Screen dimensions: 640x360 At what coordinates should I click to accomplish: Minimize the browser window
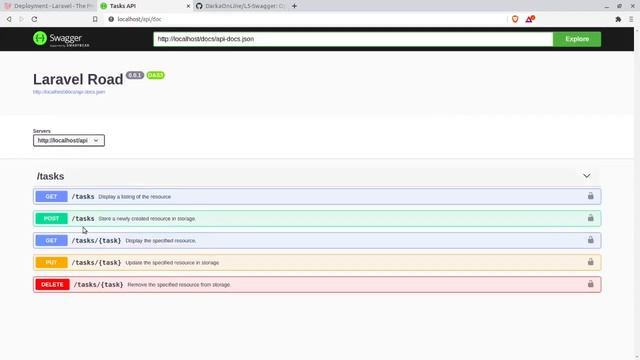pos(607,6)
